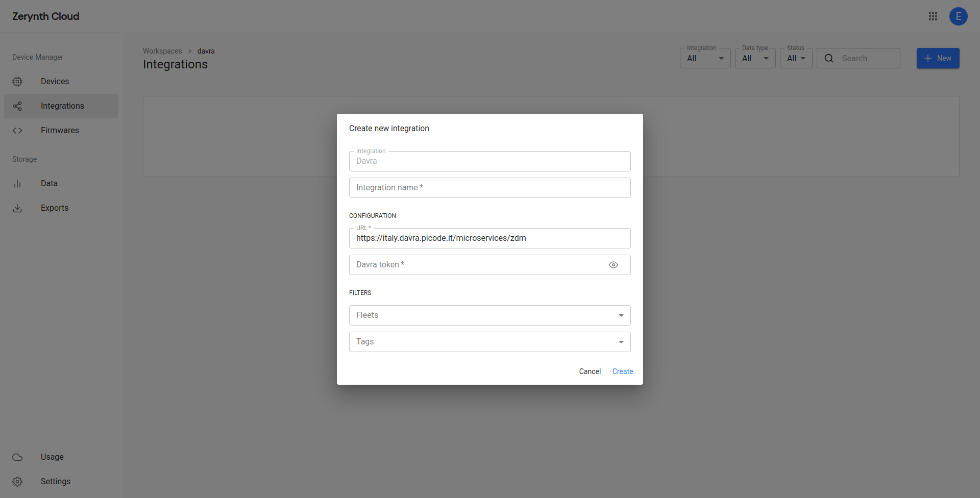
Task: Click the disabled Integration Davra field
Action: tap(490, 161)
